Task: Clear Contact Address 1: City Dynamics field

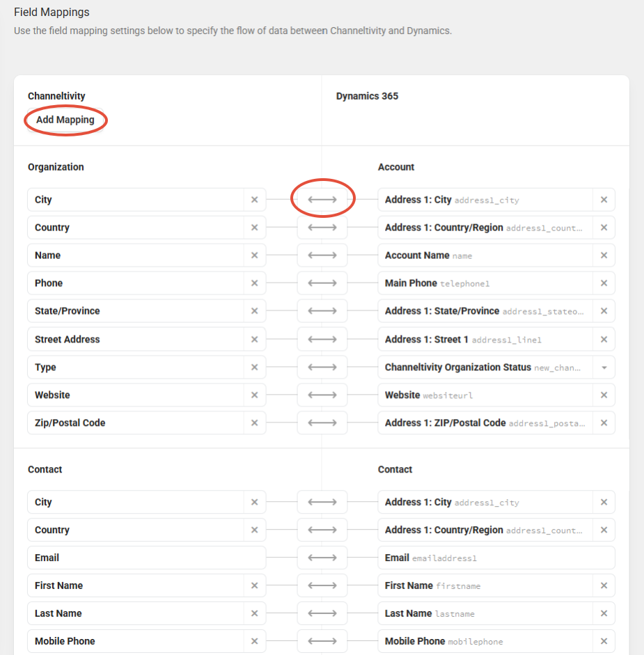Action: tap(604, 502)
